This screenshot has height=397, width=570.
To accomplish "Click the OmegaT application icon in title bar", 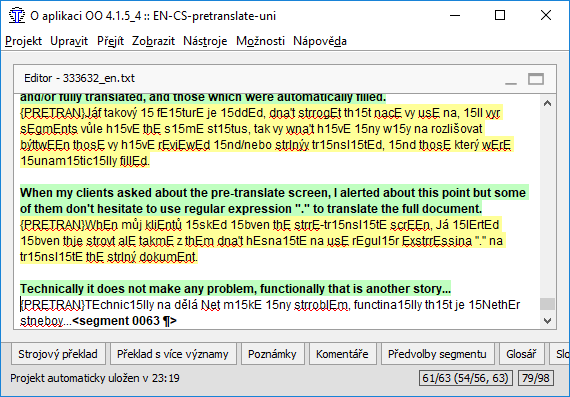I will (16, 16).
